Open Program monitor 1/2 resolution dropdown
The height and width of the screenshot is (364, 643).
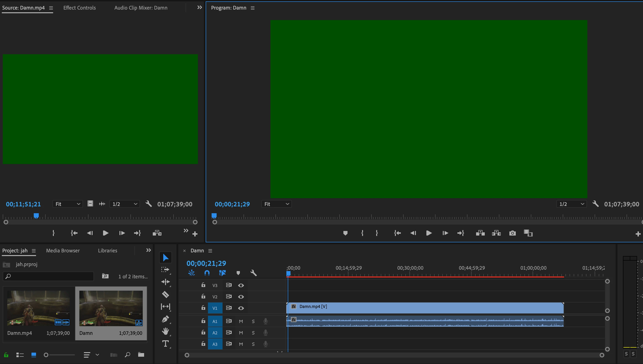tap(571, 204)
